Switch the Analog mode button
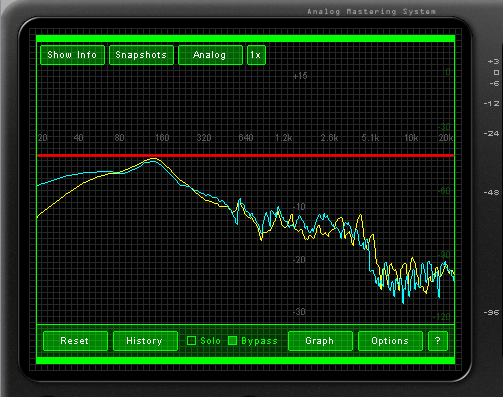Viewport: 503px width, 397px height. [210, 55]
